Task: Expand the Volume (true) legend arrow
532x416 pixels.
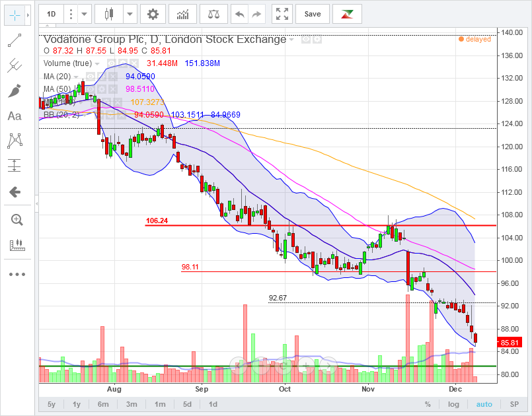Action: click(x=97, y=64)
